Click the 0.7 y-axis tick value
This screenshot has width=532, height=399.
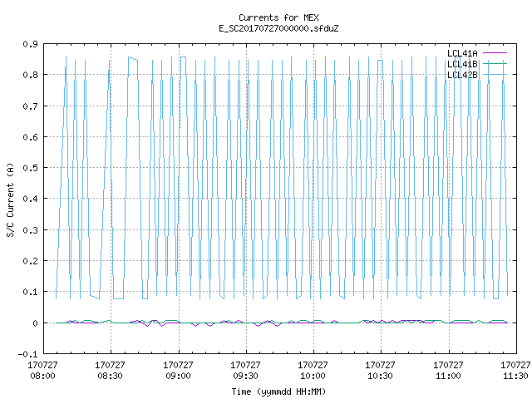point(30,106)
